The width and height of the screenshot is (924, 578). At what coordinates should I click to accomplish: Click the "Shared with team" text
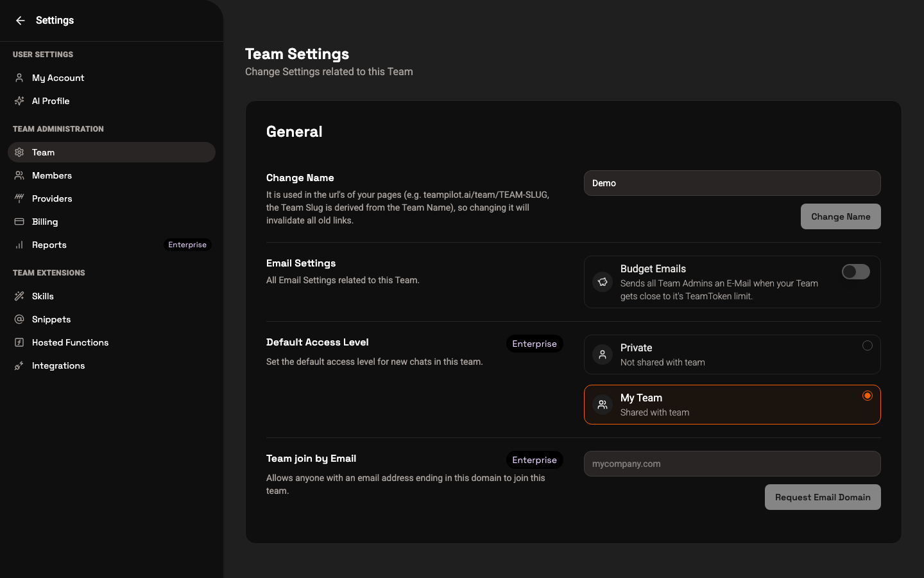point(655,412)
